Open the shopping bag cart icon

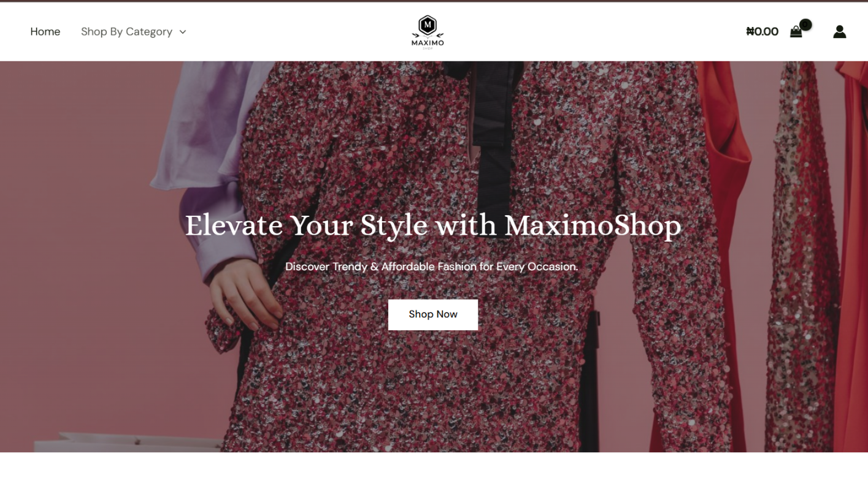click(796, 32)
